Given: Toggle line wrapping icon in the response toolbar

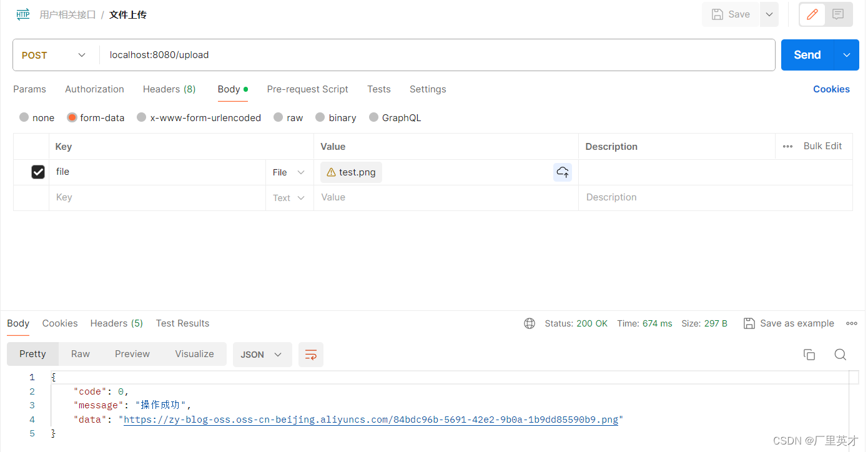Looking at the screenshot, I should click(310, 354).
